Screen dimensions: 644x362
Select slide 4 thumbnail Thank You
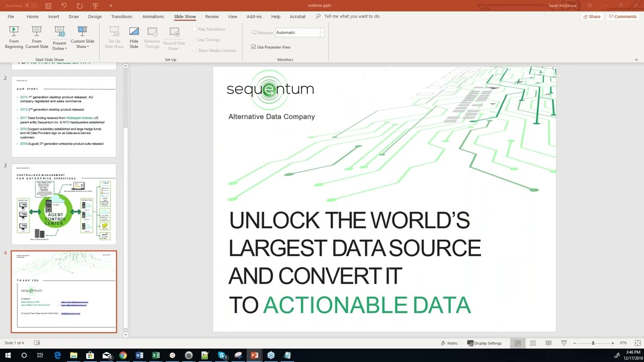click(x=64, y=292)
